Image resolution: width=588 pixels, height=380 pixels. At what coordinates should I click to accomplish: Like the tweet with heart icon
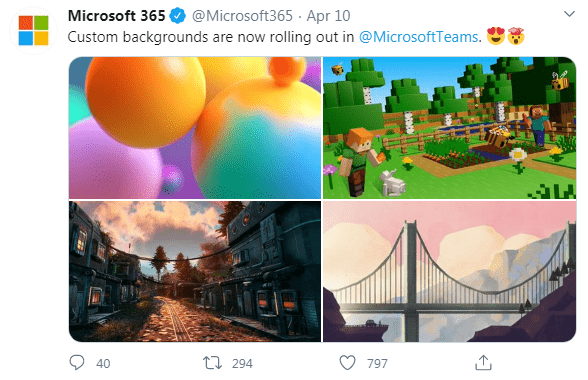tap(347, 363)
